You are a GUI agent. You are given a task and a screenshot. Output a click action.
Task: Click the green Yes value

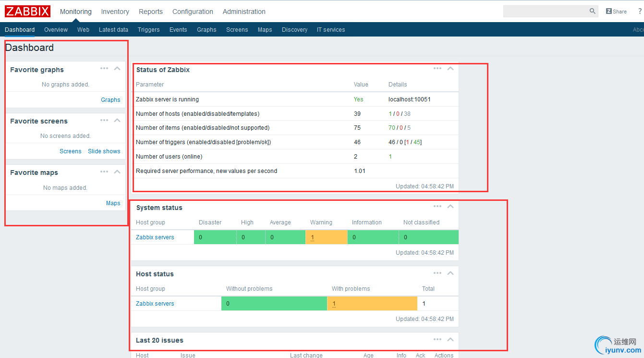(359, 99)
